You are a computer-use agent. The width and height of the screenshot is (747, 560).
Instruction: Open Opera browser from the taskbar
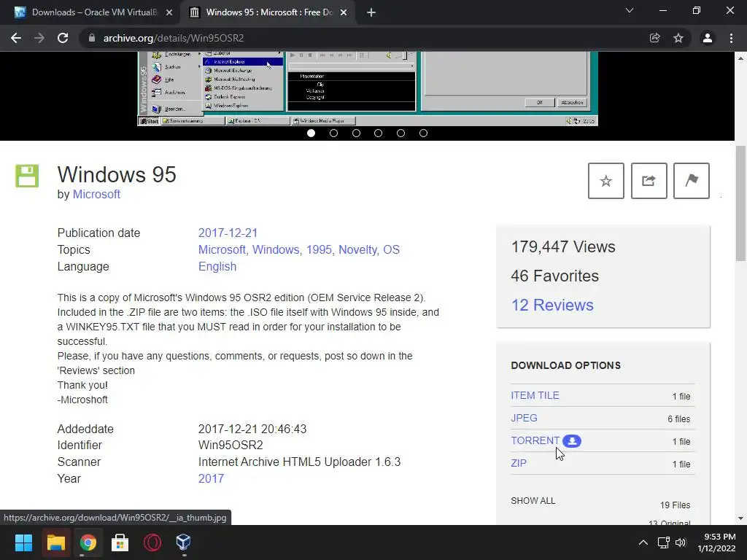tap(152, 542)
